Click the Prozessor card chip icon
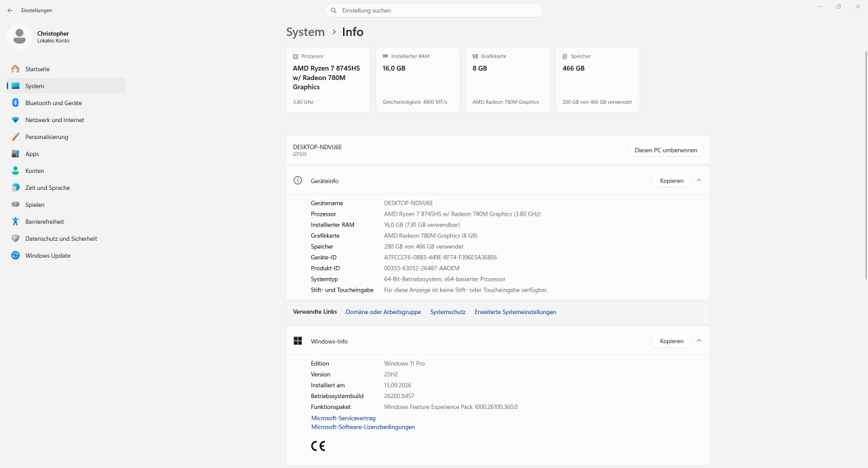The width and height of the screenshot is (868, 468). pos(296,56)
